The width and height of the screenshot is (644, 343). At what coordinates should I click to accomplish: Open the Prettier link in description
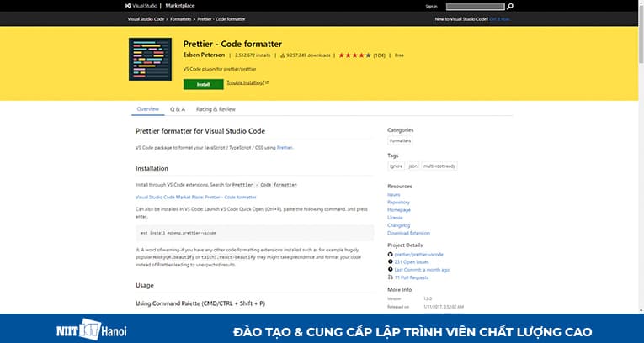coord(285,148)
